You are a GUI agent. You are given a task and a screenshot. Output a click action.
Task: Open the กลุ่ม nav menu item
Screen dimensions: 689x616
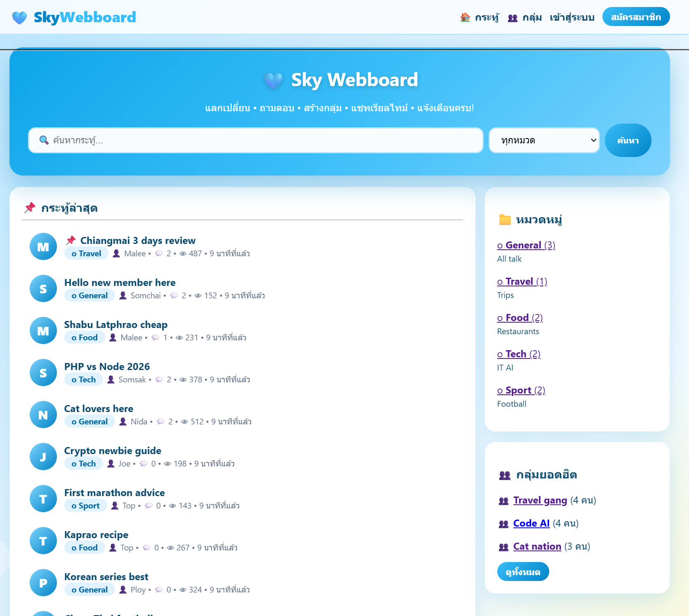(x=524, y=17)
